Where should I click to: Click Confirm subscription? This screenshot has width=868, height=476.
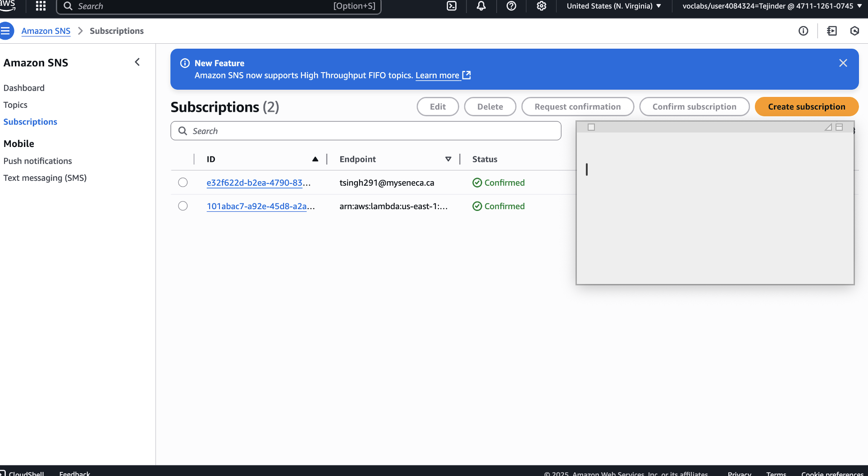coord(694,107)
